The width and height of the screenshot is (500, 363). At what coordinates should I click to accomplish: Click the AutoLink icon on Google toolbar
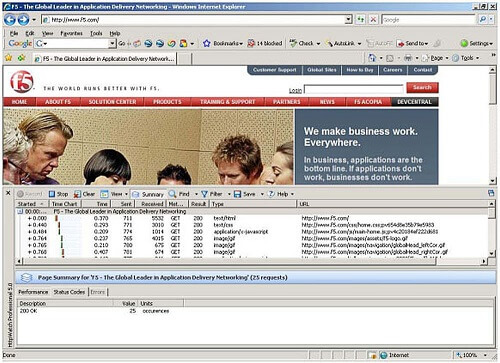(329, 44)
